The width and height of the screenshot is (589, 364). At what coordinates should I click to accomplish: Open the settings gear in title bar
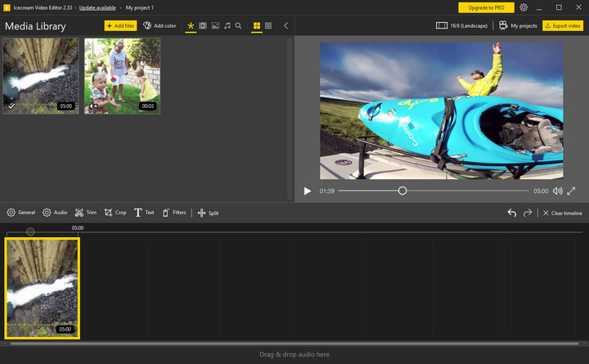click(524, 7)
